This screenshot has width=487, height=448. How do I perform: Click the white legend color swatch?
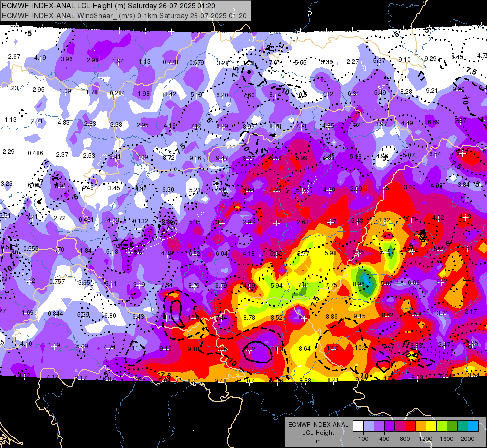pos(358,426)
